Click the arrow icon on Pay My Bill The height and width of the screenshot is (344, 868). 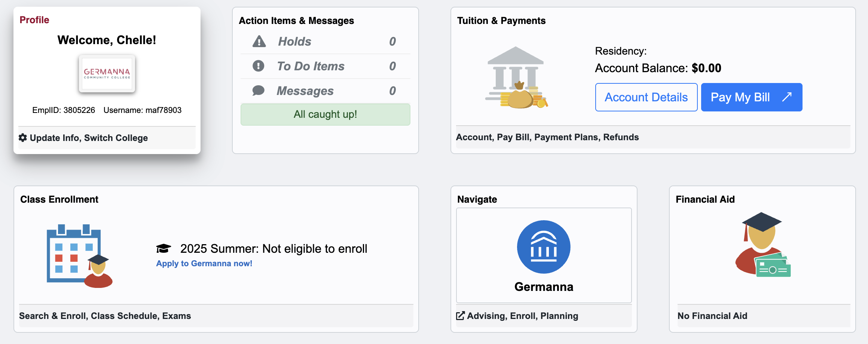point(787,97)
